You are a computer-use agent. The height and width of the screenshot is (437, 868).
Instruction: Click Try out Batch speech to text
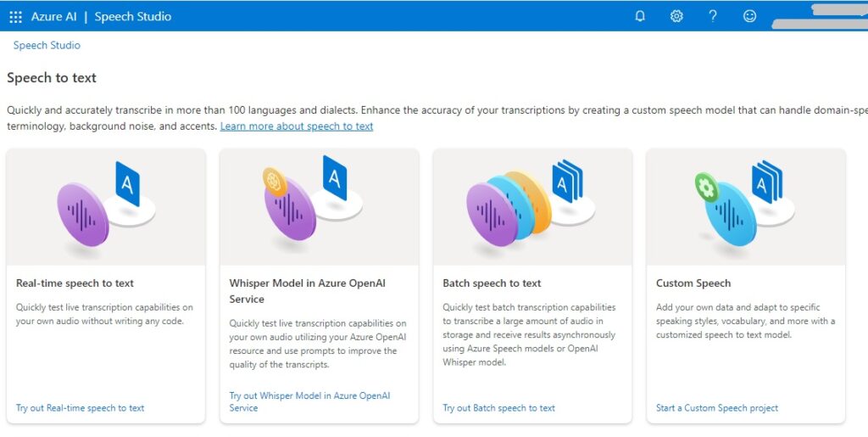pyautogui.click(x=499, y=408)
